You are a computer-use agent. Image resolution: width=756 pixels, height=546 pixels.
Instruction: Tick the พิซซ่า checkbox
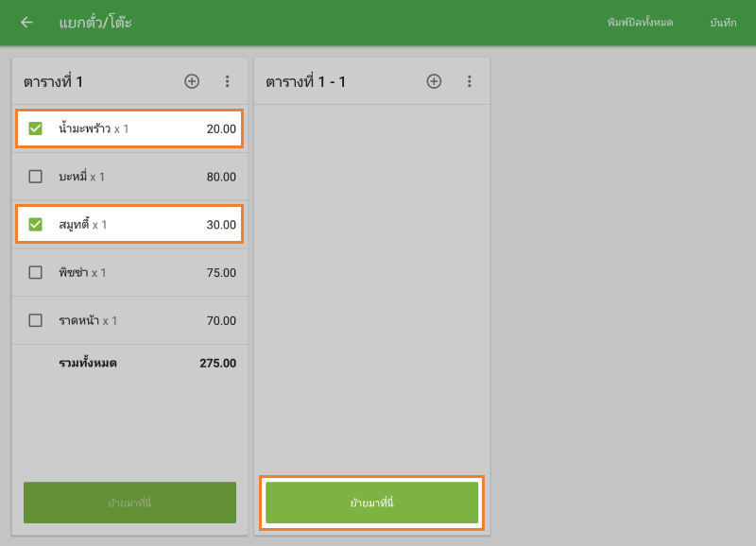pos(36,273)
